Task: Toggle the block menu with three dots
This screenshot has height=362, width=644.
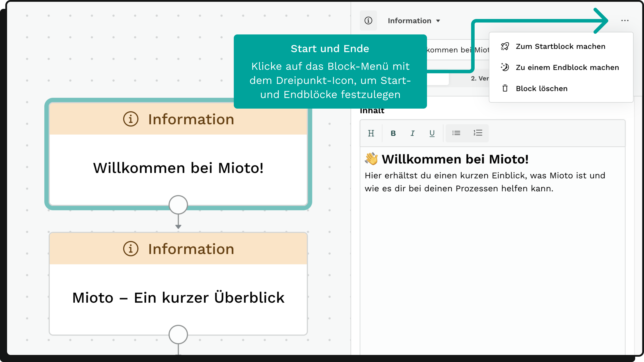Action: [625, 20]
